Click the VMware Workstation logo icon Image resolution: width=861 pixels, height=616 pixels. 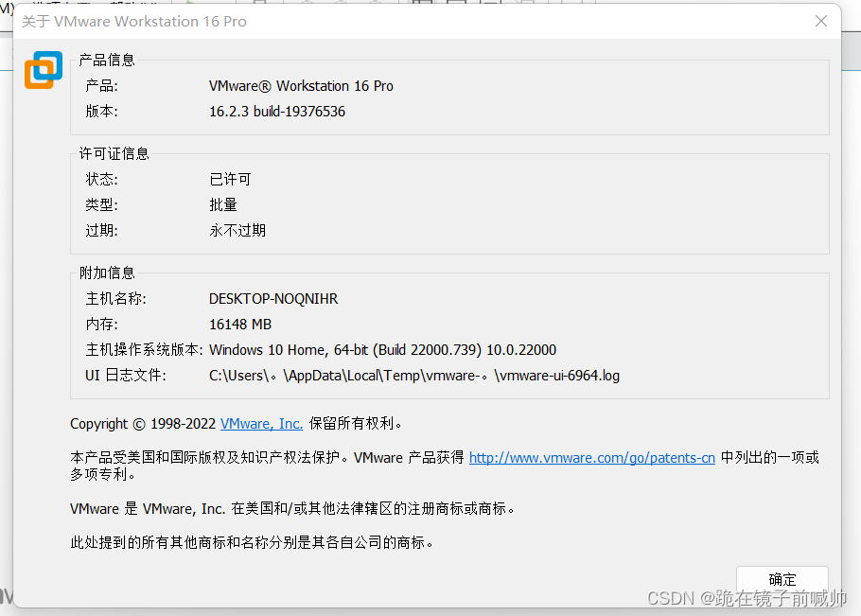click(x=44, y=70)
